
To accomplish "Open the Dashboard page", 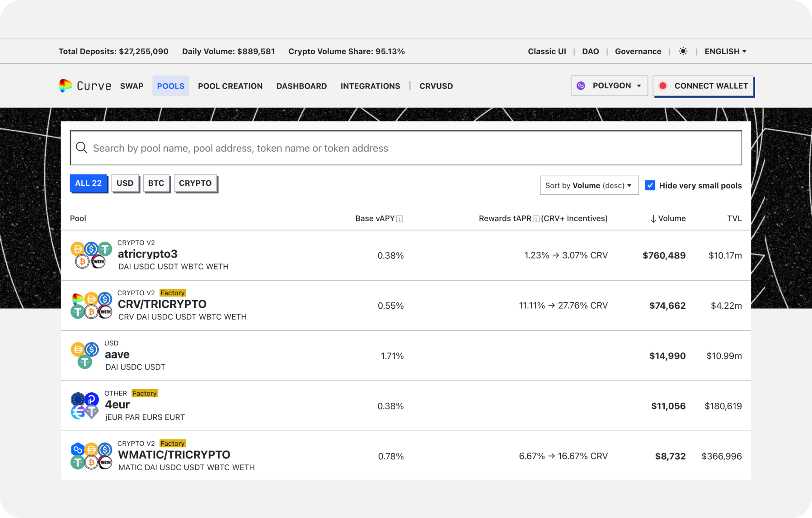I will point(302,86).
